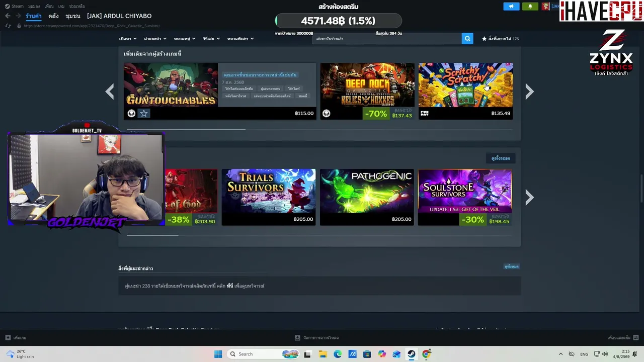Viewport: 644px width, 362px height.
Task: Open the green notifications bell
Action: point(530,7)
